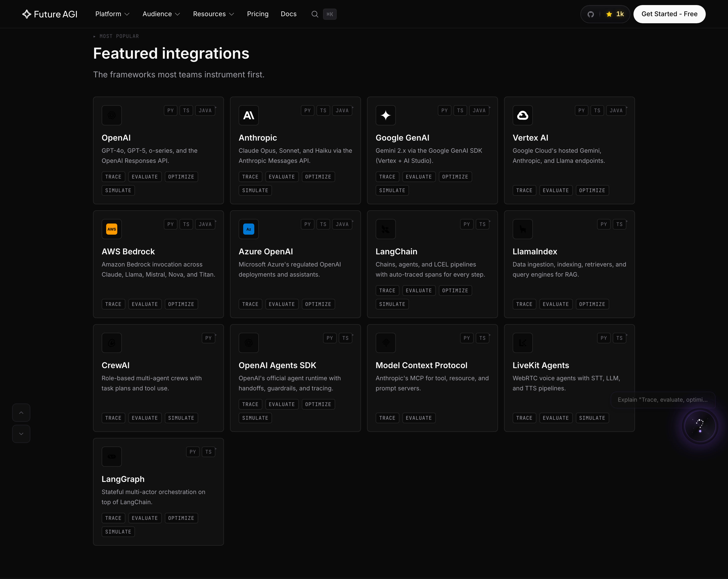
Task: Click SIMULATE tag on OpenAI card
Action: (x=118, y=191)
